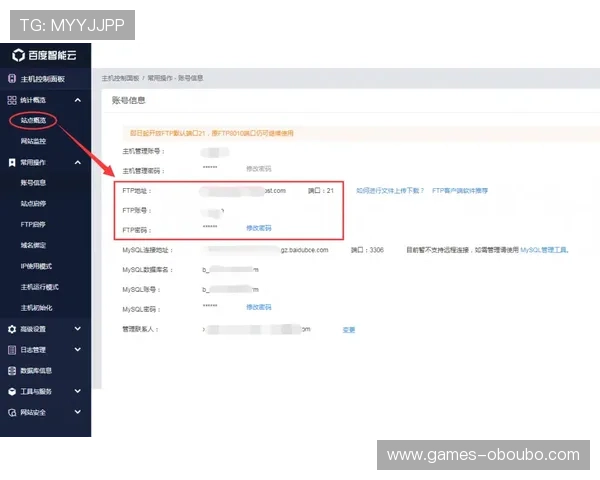The image size is (600, 480).
Task: Open MySQL管理工具 link
Action: pyautogui.click(x=545, y=250)
